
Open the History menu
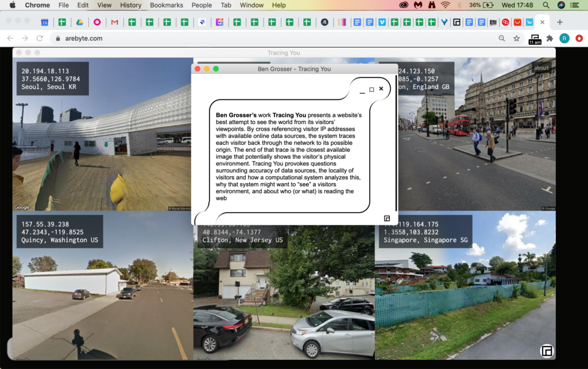(x=131, y=5)
